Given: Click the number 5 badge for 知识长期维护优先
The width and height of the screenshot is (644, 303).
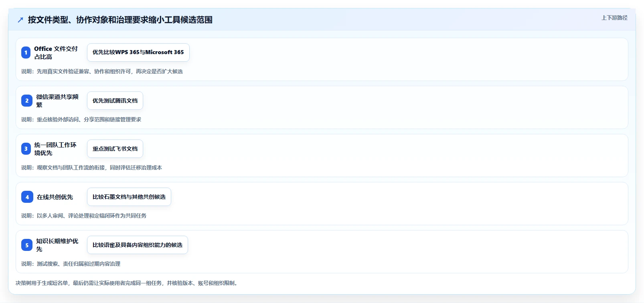Looking at the screenshot, I should (x=27, y=245).
